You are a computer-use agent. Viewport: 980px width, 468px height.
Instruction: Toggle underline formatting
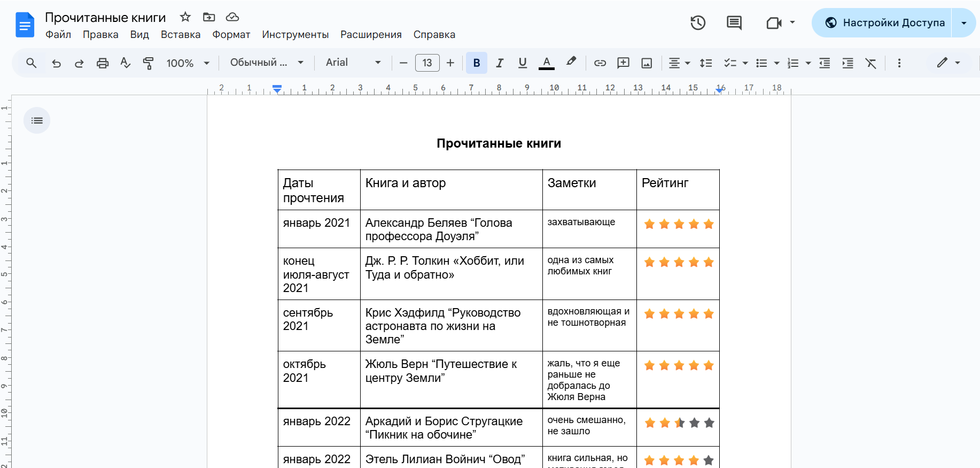(523, 63)
